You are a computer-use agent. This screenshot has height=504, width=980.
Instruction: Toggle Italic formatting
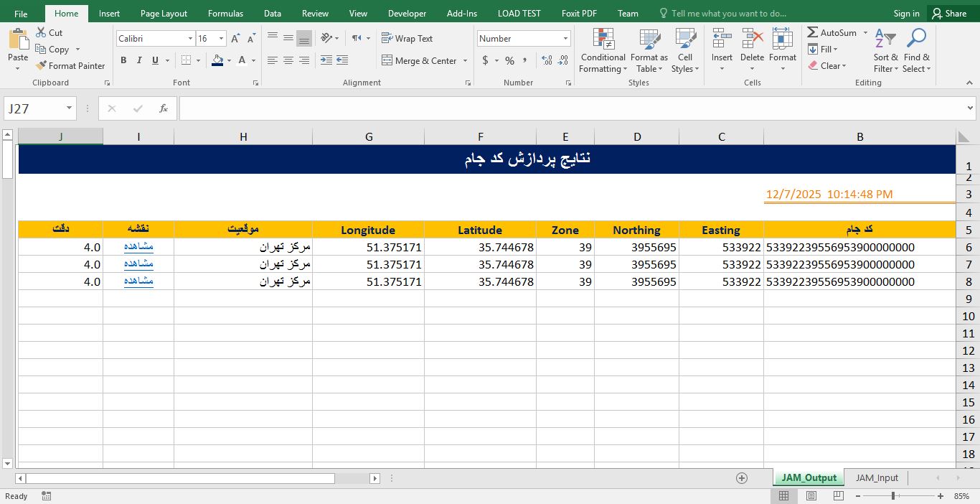(139, 61)
